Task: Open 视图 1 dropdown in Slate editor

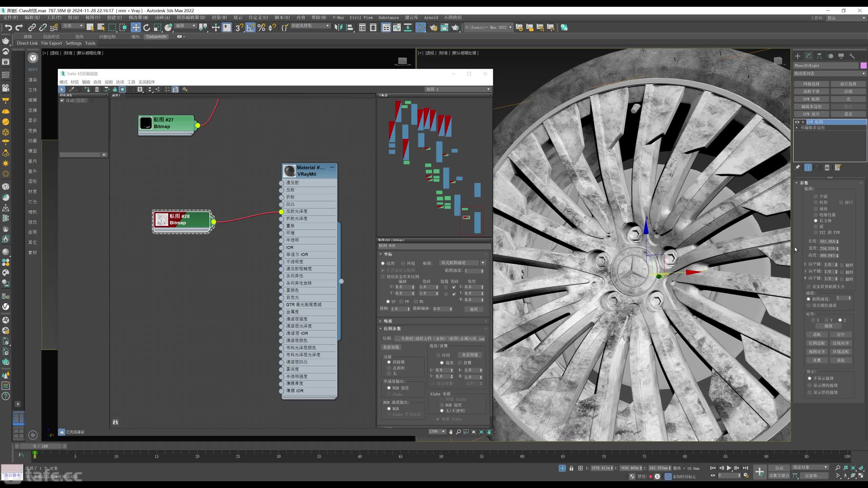Action: click(x=458, y=89)
